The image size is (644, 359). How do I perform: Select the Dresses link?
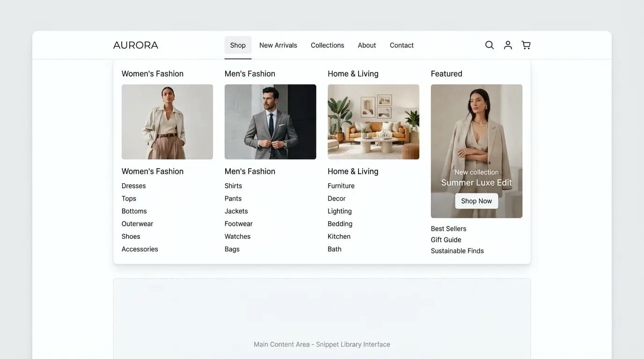[x=134, y=186]
